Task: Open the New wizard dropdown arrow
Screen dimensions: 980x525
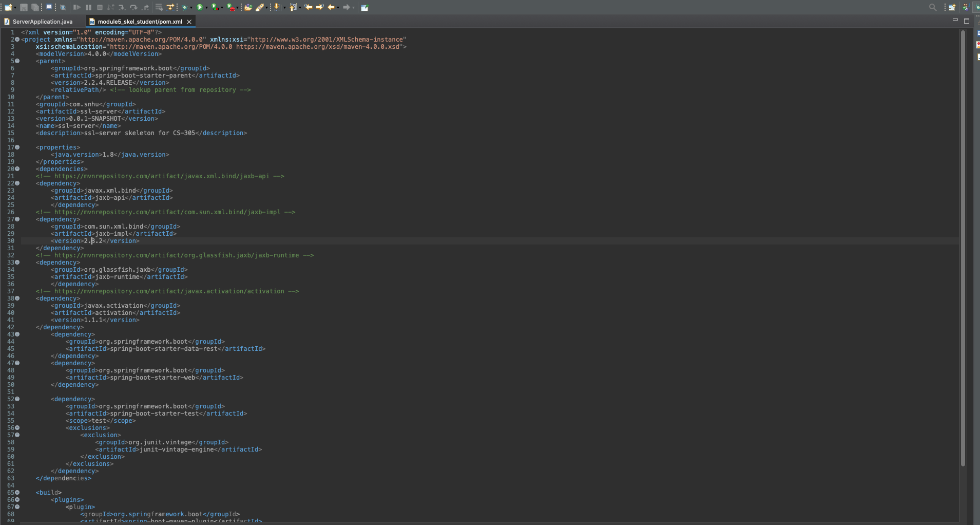Action: pyautogui.click(x=15, y=7)
